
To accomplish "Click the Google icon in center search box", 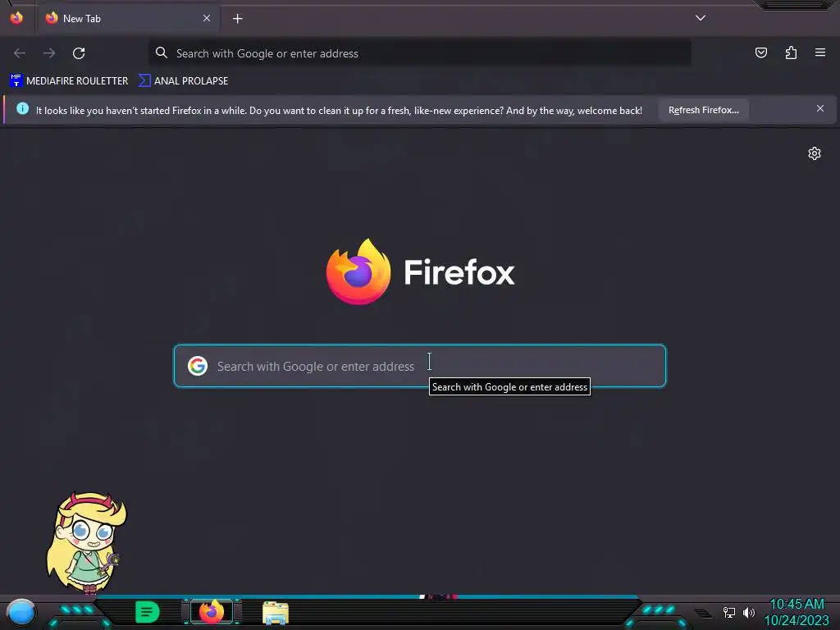I will (198, 366).
